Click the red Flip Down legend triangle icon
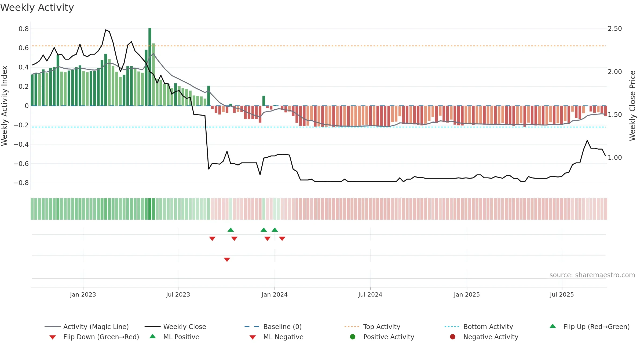This screenshot has height=362, width=644. tap(53, 337)
